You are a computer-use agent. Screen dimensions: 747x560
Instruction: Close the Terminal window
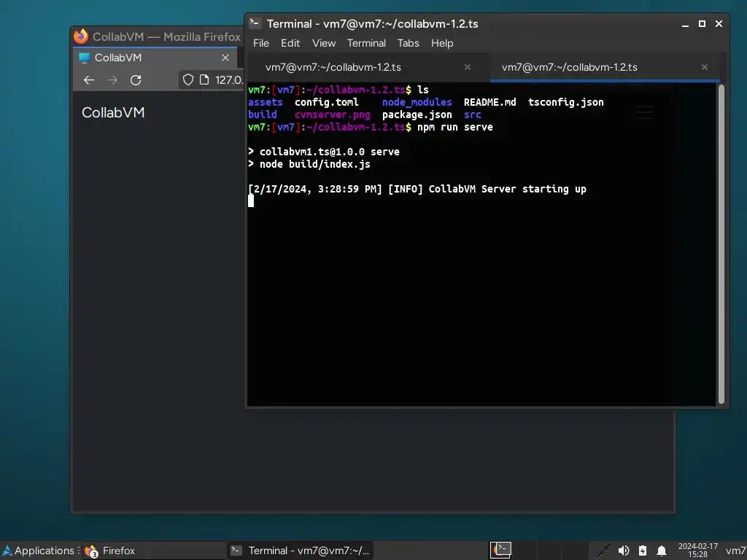coord(719,23)
